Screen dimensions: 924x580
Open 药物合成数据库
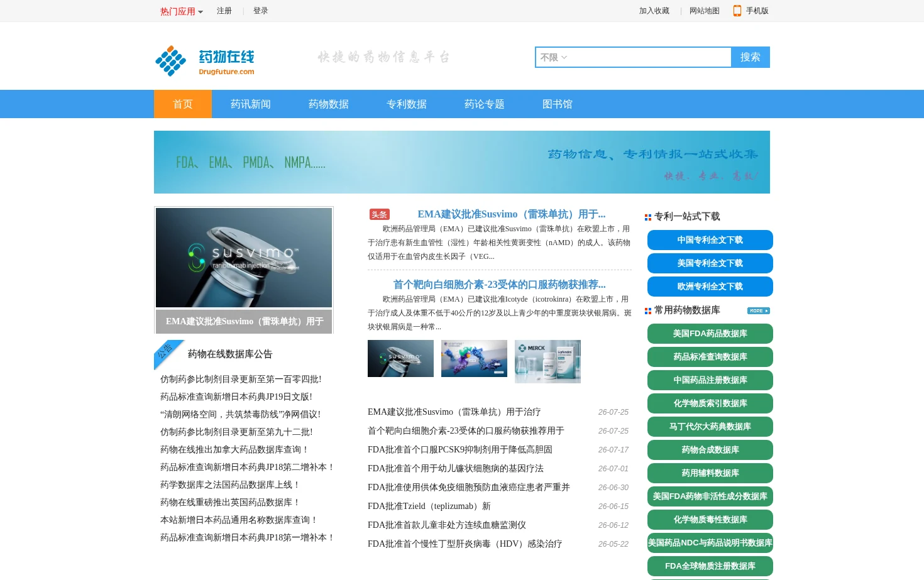[x=710, y=450]
